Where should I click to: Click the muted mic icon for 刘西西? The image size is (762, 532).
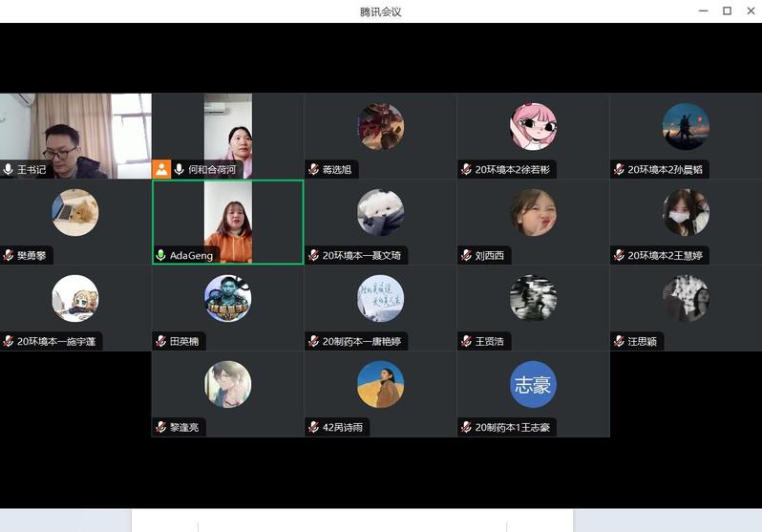click(x=466, y=255)
